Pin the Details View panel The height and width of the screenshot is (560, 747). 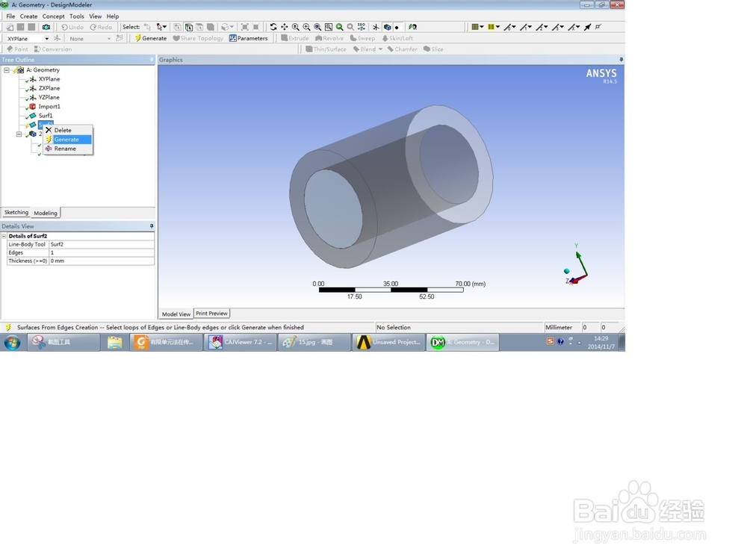click(152, 226)
